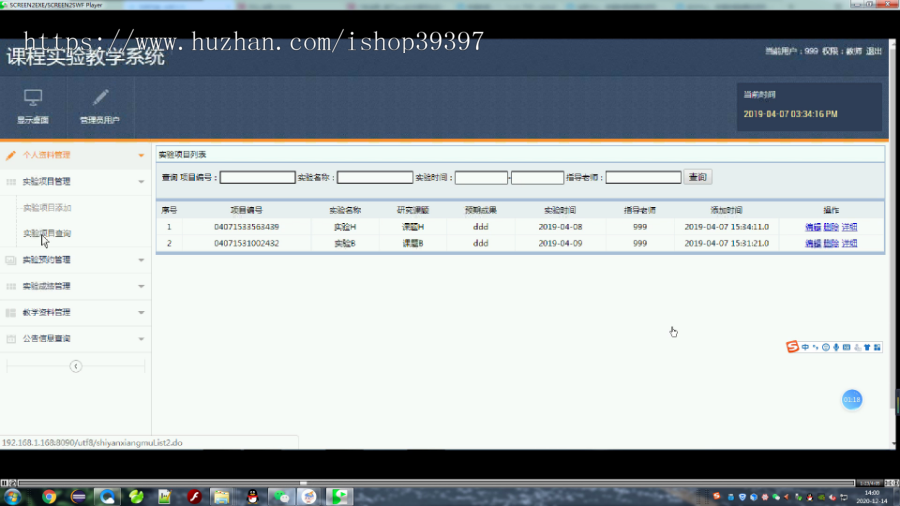Focus the 实验时间 start date field

482,177
